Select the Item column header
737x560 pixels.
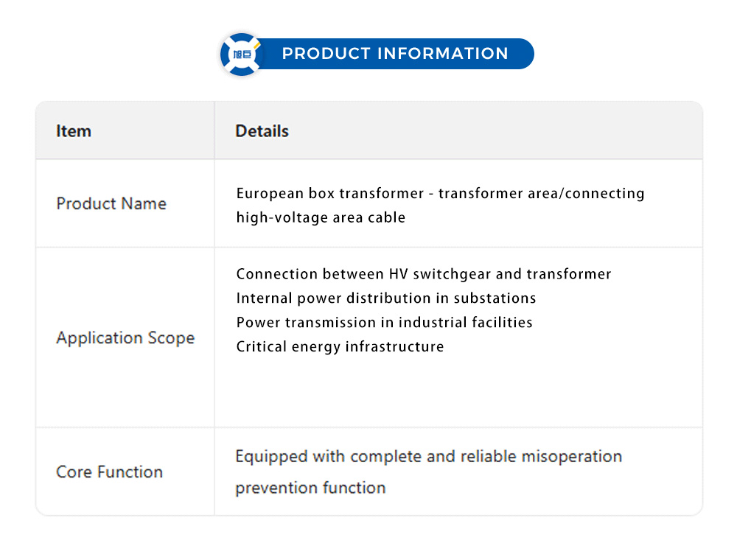(74, 131)
